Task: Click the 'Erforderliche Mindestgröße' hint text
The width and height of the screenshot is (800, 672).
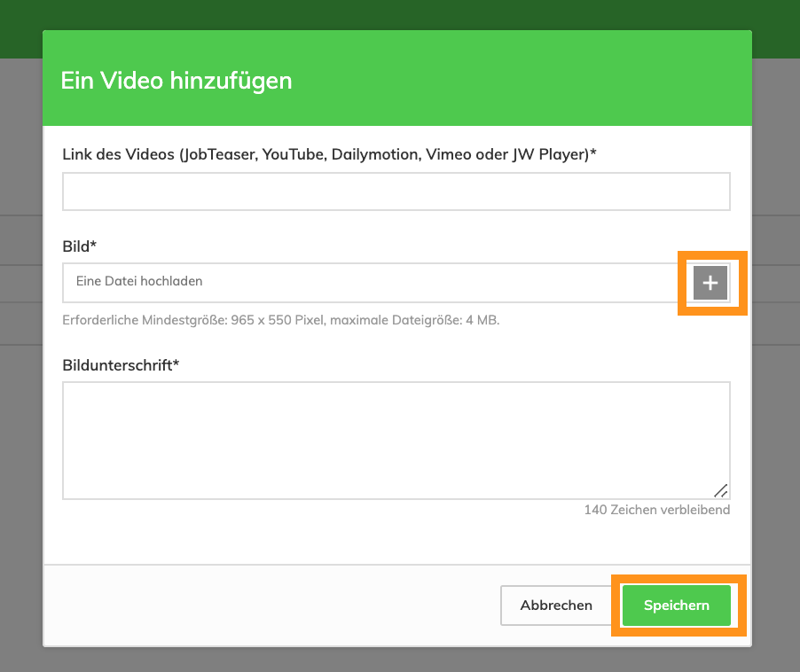Action: 281,320
